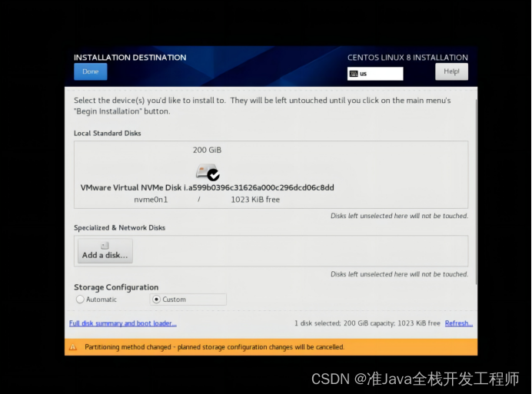Viewport: 532px width, 394px height.
Task: Open Full disk summary and boot loader link
Action: click(x=123, y=323)
